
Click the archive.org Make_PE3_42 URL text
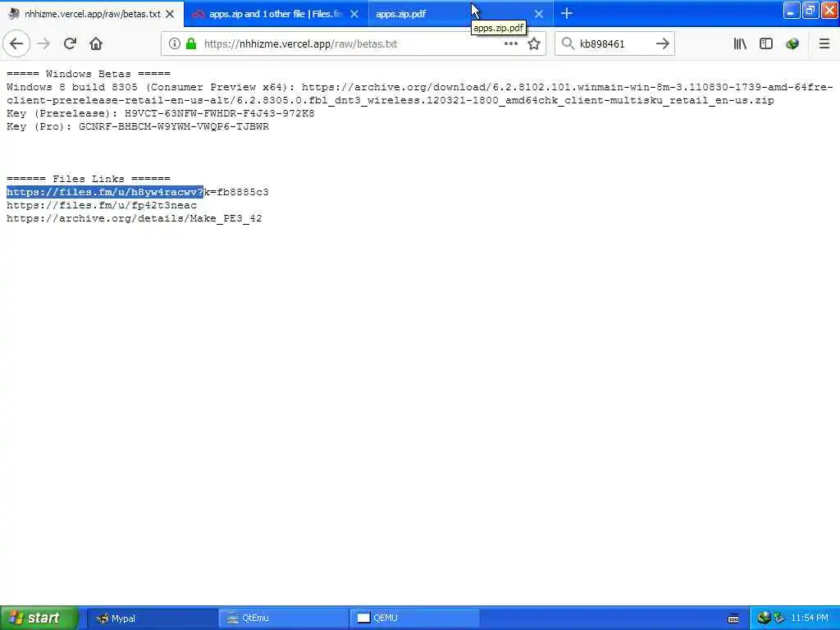[135, 218]
